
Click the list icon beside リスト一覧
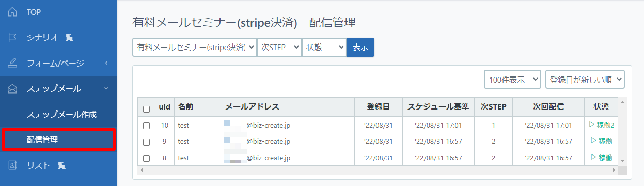pyautogui.click(x=13, y=165)
